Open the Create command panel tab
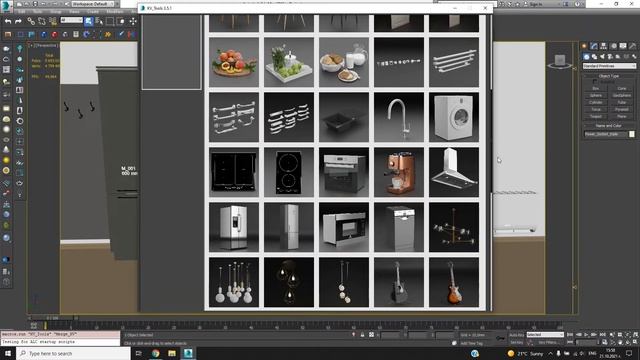The image size is (640, 360). pyautogui.click(x=584, y=46)
